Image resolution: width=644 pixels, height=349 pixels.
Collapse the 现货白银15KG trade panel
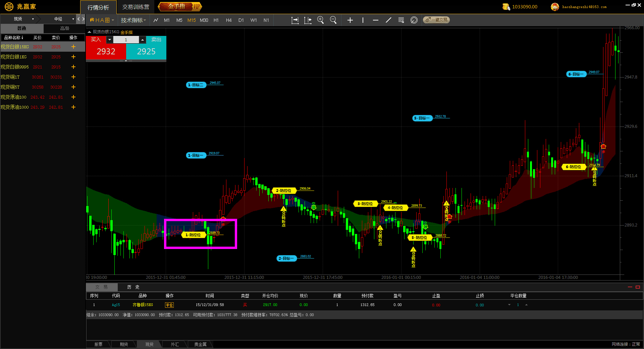(x=89, y=32)
